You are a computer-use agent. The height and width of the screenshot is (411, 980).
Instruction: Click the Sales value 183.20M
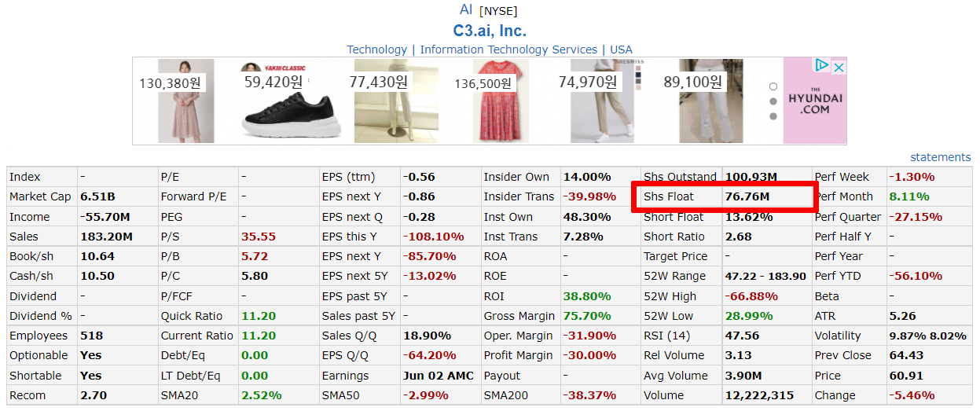coord(106,237)
